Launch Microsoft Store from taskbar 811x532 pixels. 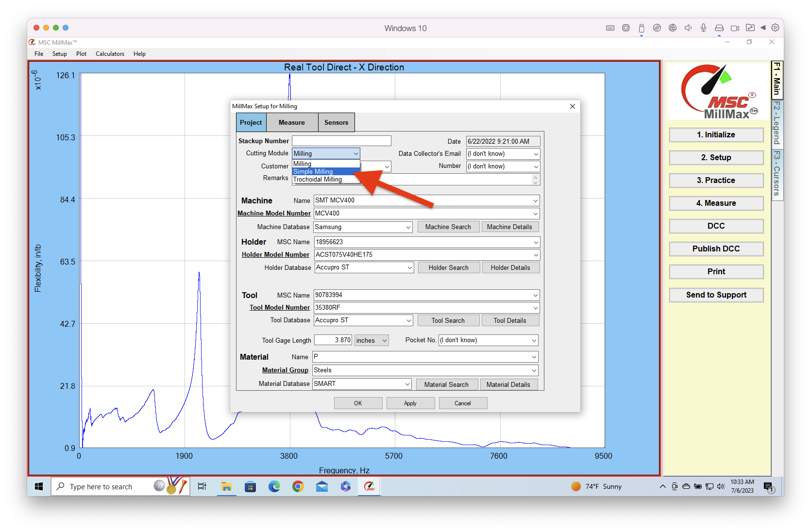coord(250,486)
